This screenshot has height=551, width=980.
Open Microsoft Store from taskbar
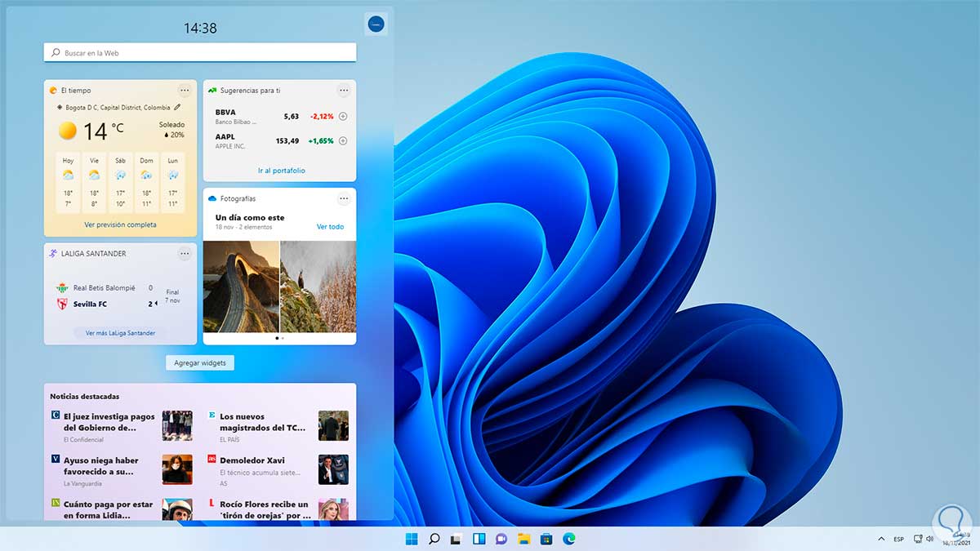point(546,539)
